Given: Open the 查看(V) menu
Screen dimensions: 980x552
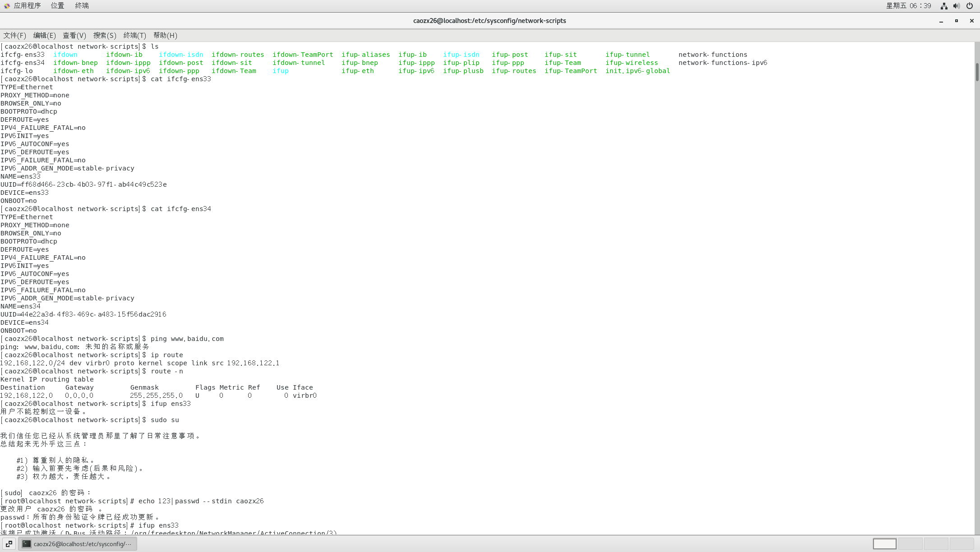Looking at the screenshot, I should tap(74, 35).
